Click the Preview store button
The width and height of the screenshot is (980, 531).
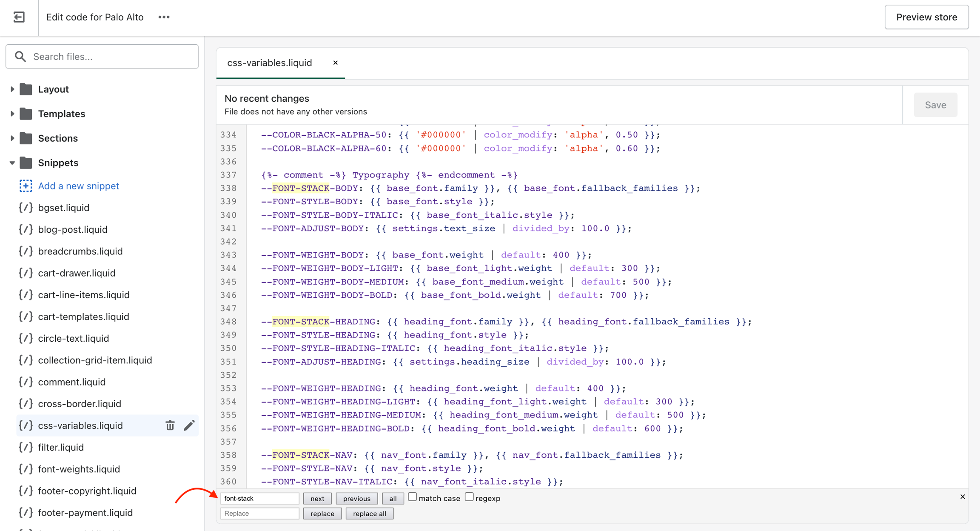click(926, 17)
